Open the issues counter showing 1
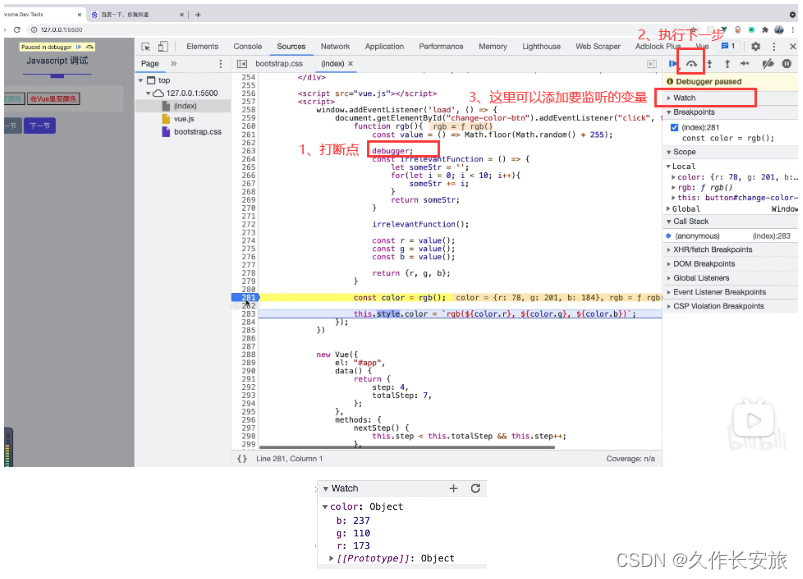The image size is (803, 579). 728,46
